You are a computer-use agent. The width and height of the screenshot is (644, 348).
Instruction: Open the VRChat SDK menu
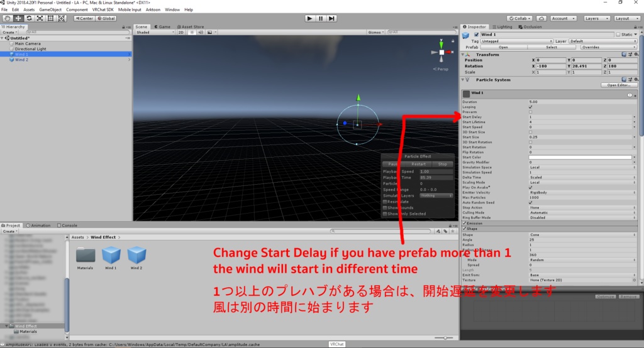(x=103, y=9)
